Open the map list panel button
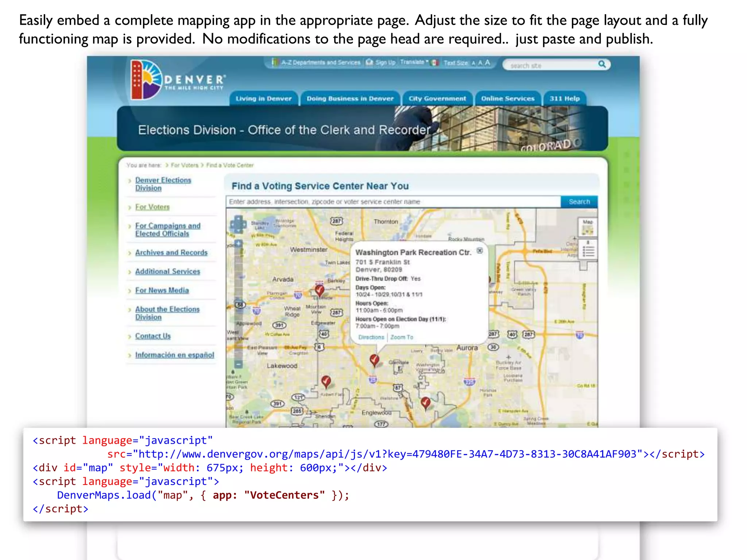Image resolution: width=747 pixels, height=560 pixels. pyautogui.click(x=588, y=250)
